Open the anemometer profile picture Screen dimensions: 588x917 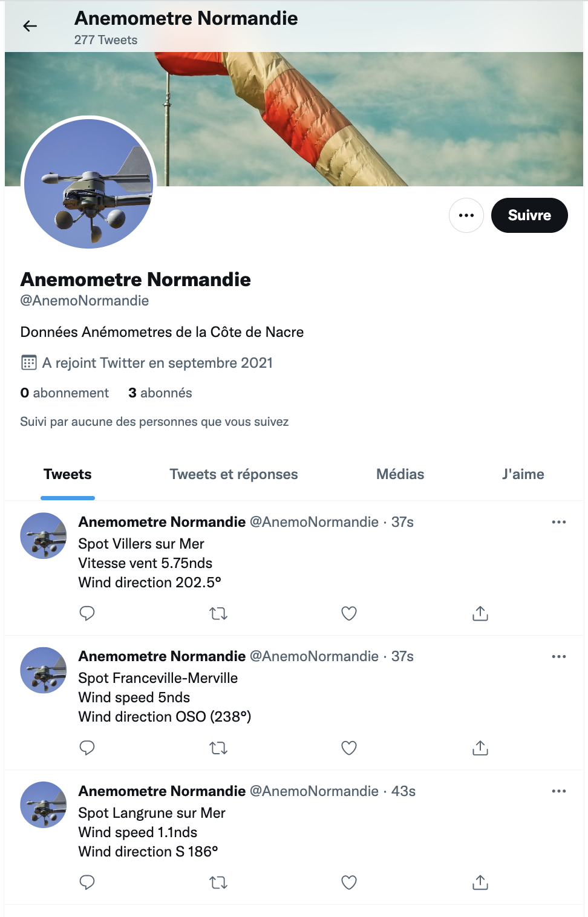tap(89, 183)
